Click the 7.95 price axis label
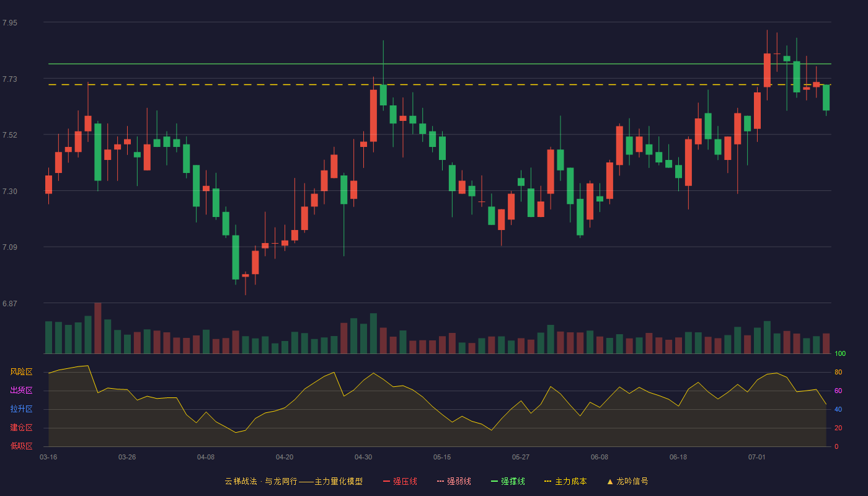 pyautogui.click(x=10, y=23)
